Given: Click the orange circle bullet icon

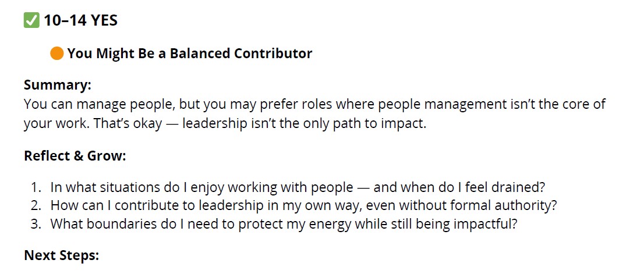Looking at the screenshot, I should click(57, 54).
